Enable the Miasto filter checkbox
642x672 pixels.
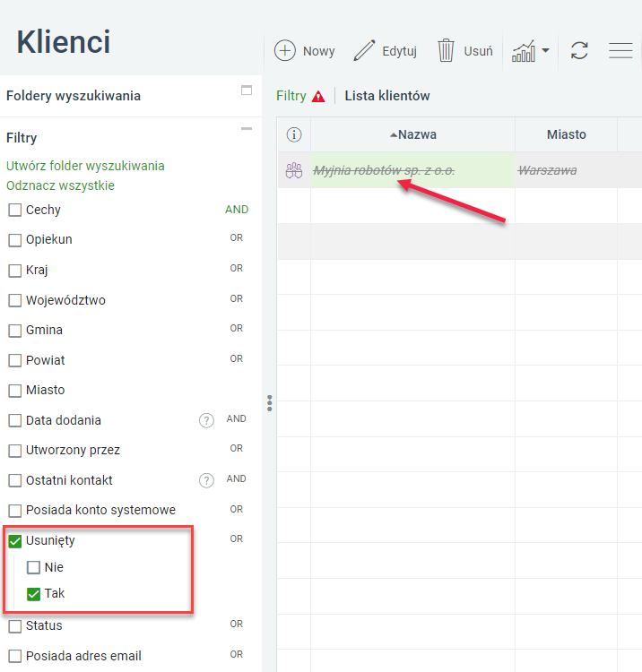click(x=15, y=391)
